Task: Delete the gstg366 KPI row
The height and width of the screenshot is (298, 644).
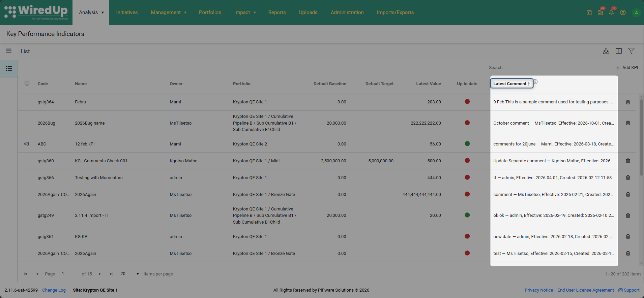Action: pos(628,177)
